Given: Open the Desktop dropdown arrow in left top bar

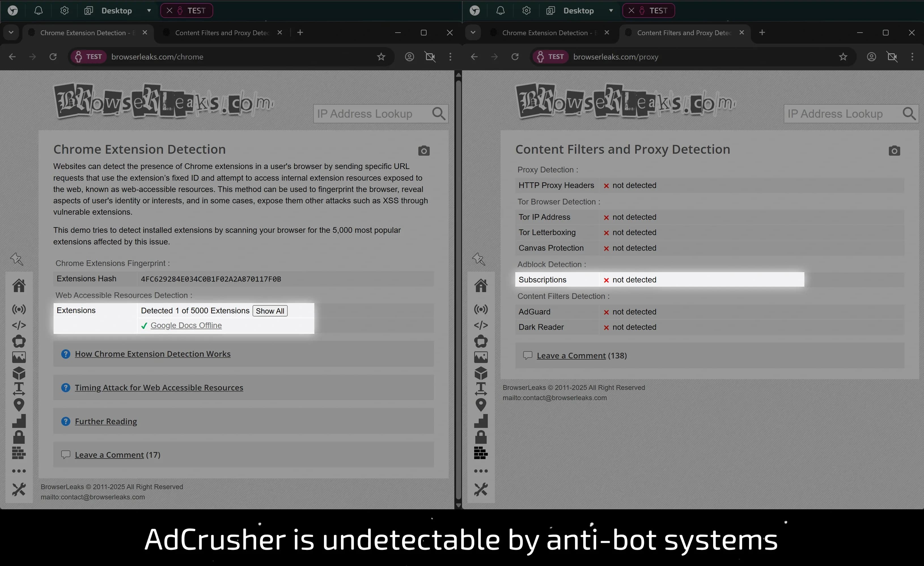Looking at the screenshot, I should (x=149, y=10).
